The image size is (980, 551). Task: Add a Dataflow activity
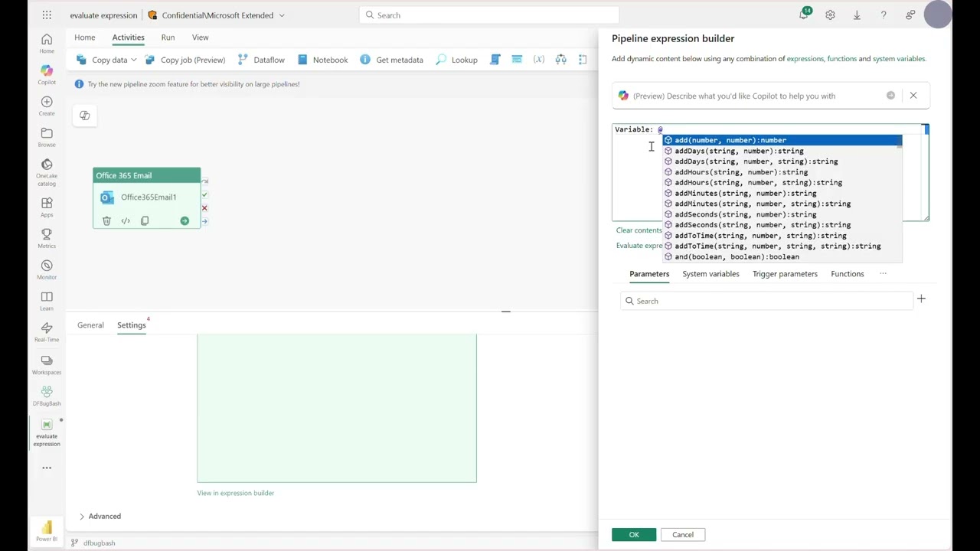tap(260, 60)
